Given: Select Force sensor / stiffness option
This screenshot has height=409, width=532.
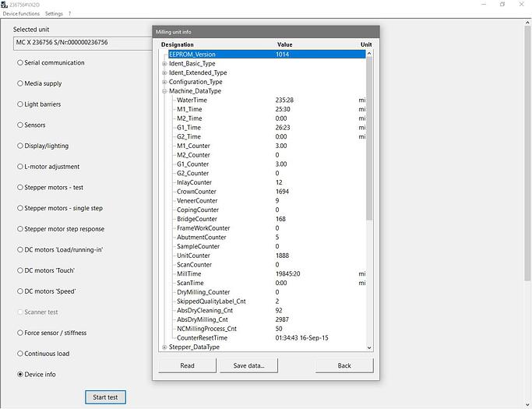Looking at the screenshot, I should pos(20,333).
